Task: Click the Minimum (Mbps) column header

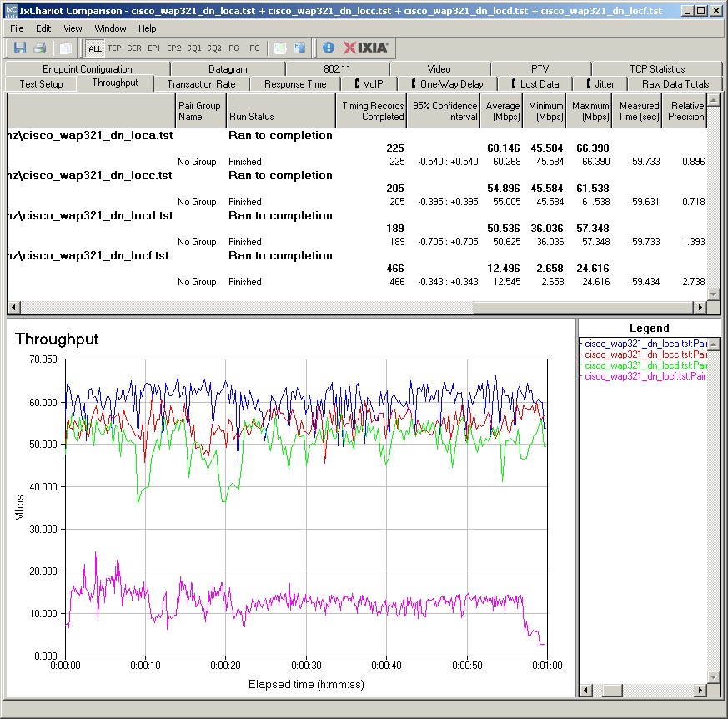Action: (x=545, y=111)
